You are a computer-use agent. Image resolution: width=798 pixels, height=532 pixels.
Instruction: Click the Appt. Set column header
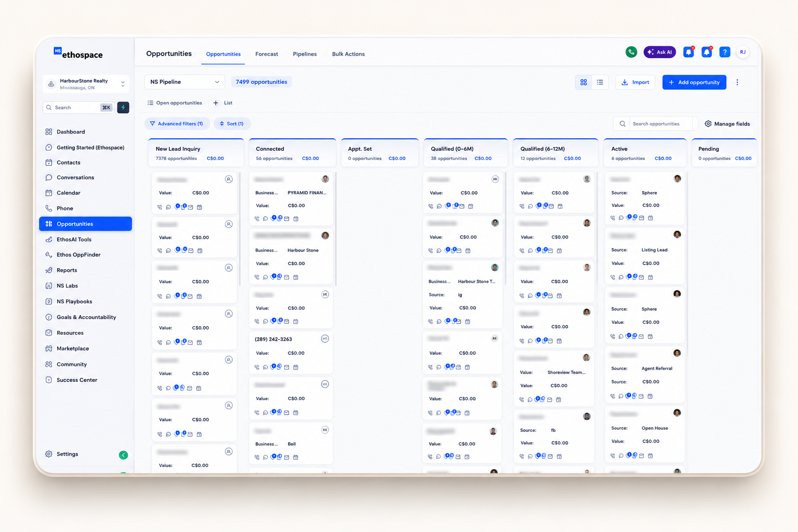pos(380,153)
